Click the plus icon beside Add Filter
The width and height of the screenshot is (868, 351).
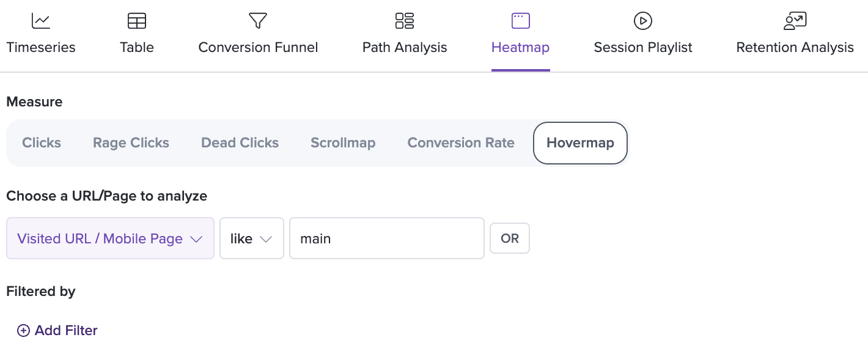click(x=23, y=331)
